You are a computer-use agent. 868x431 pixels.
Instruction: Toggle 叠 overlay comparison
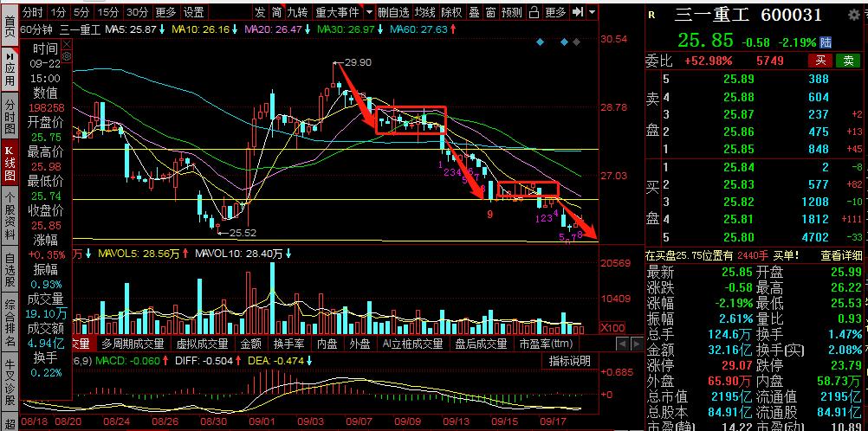tap(474, 11)
